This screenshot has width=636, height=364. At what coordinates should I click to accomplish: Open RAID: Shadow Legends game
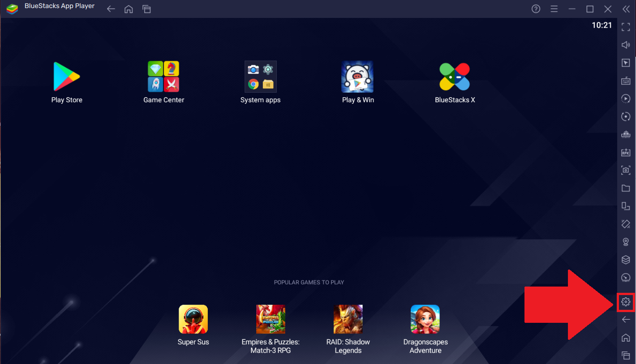coord(348,319)
